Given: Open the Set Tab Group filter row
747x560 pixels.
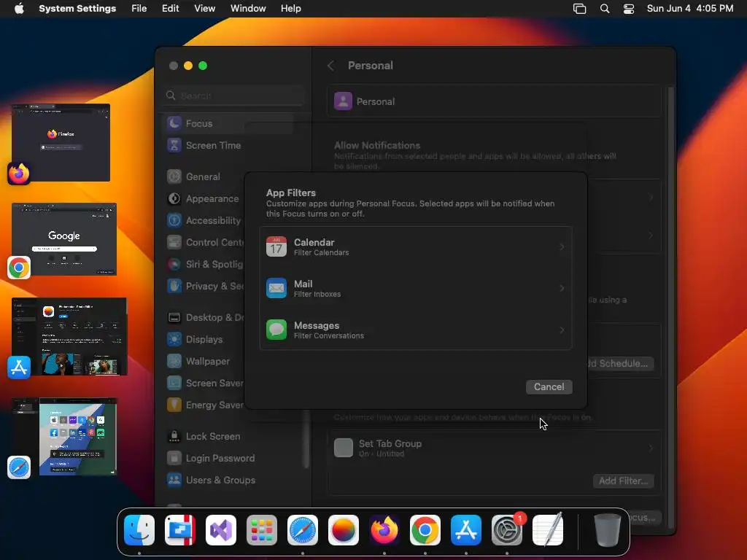Looking at the screenshot, I should 494,448.
